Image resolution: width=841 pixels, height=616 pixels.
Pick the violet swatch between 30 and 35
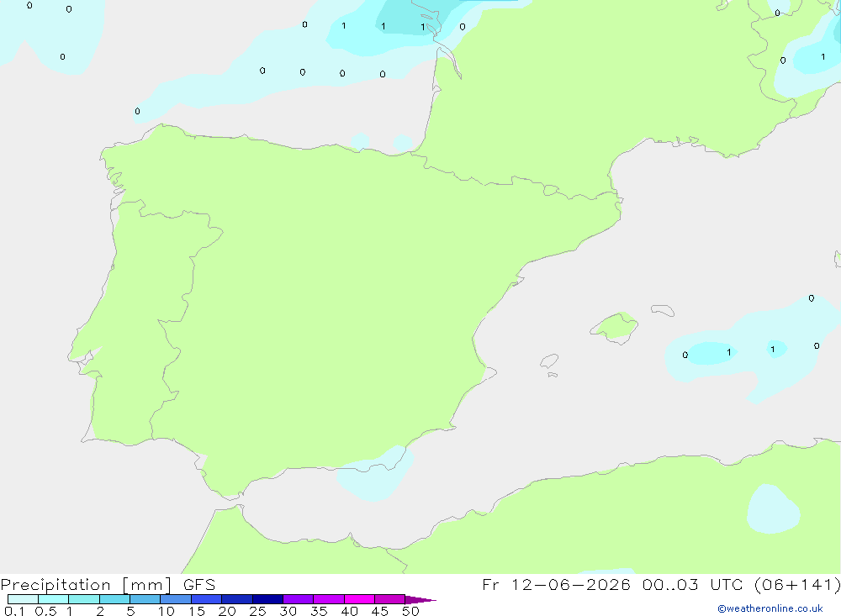[x=299, y=599]
